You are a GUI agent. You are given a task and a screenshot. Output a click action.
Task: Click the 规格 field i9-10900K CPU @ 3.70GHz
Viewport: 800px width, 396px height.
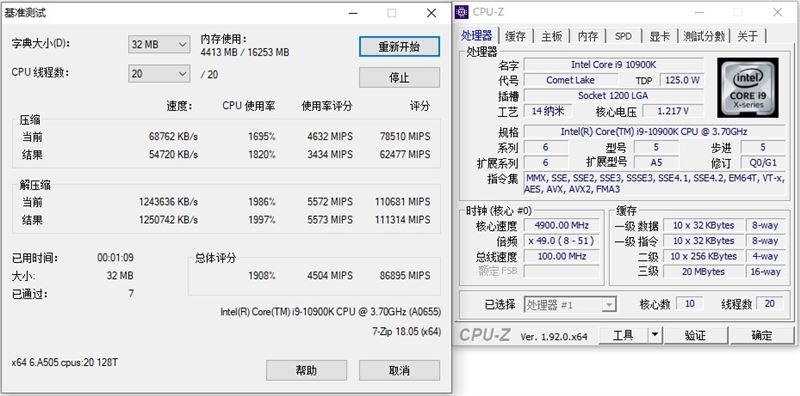655,132
